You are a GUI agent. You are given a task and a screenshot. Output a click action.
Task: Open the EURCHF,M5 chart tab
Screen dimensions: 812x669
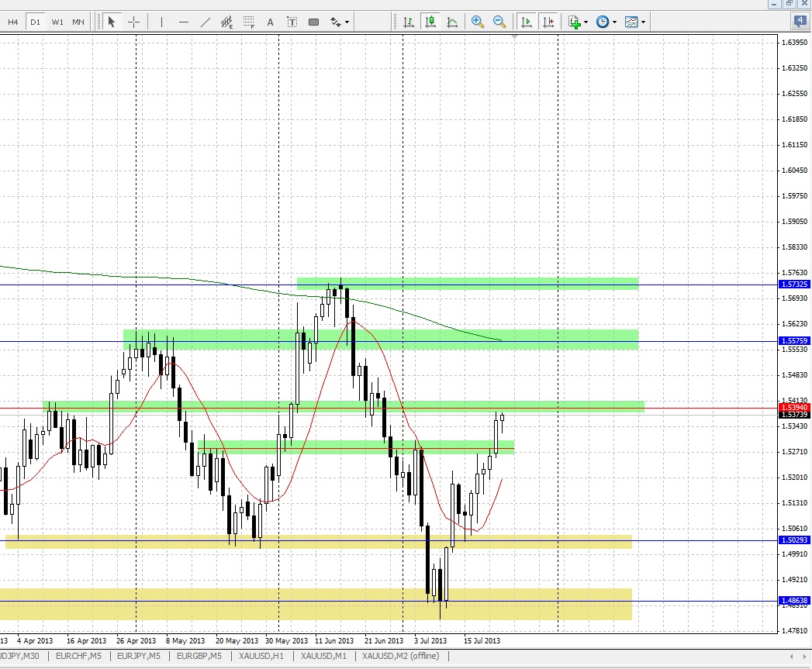pos(78,656)
